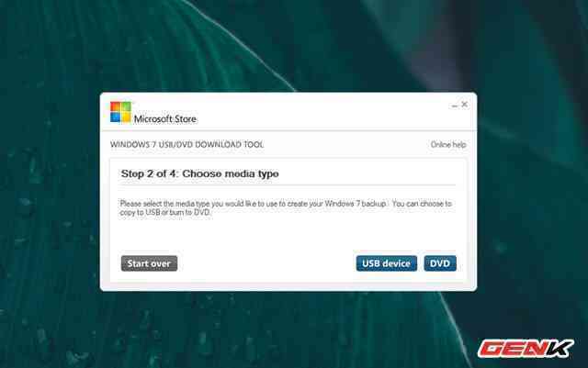The image size is (588, 368).
Task: Click the green square of the Microsoft logo
Action: click(x=126, y=106)
